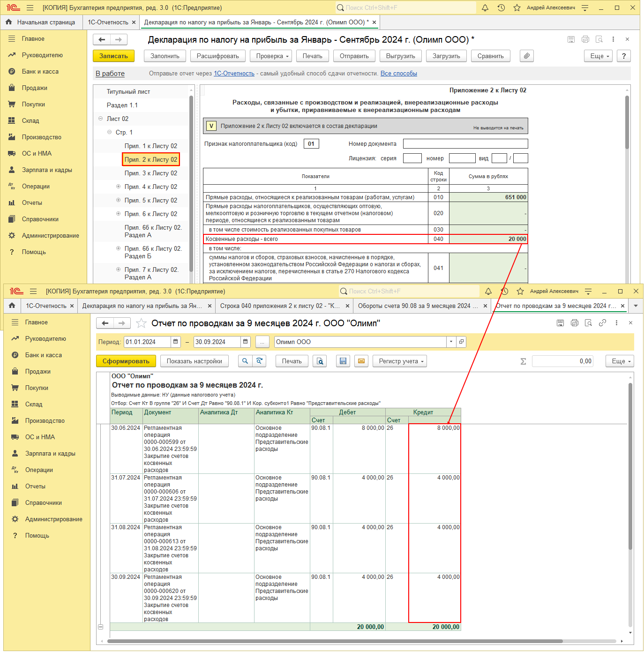
Task: Click the find-next icon beside the magnifier in the report toolbar
Action: [259, 361]
